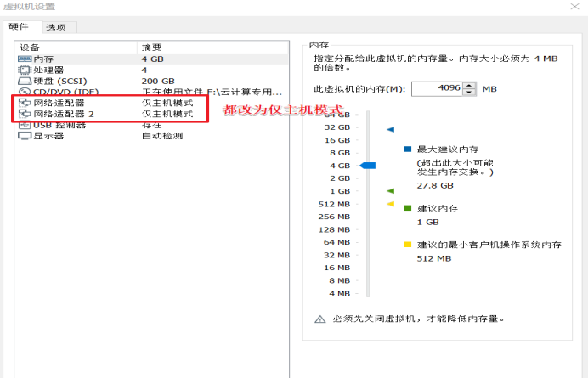Click the green 建议内存 legend swatch
Image resolution: width=588 pixels, height=378 pixels.
[407, 208]
